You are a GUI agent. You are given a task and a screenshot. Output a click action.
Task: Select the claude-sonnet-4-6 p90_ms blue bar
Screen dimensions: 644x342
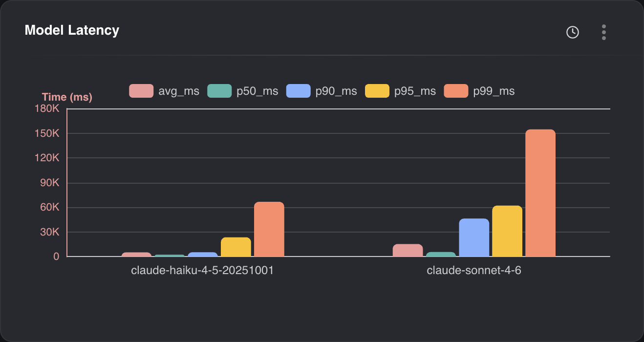[x=474, y=237]
